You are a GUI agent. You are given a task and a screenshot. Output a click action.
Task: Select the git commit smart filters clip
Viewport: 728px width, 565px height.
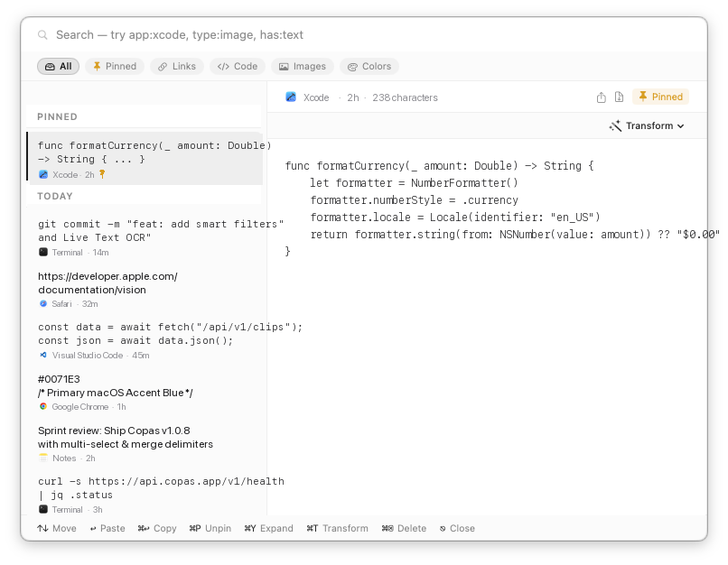(x=146, y=237)
